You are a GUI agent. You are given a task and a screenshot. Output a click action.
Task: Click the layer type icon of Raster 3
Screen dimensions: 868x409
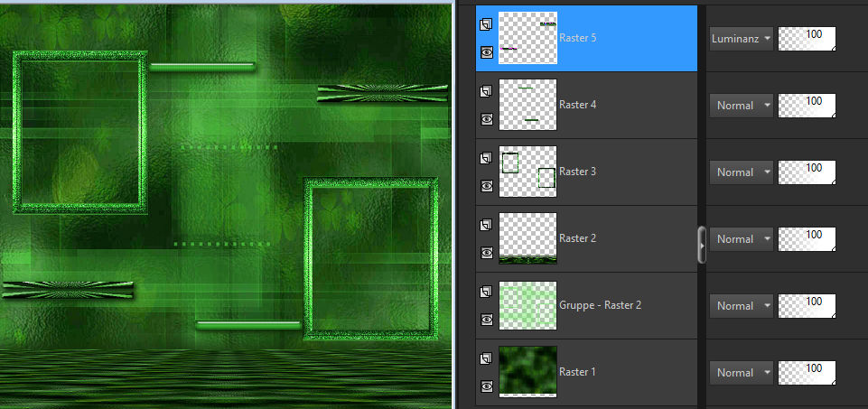[486, 158]
